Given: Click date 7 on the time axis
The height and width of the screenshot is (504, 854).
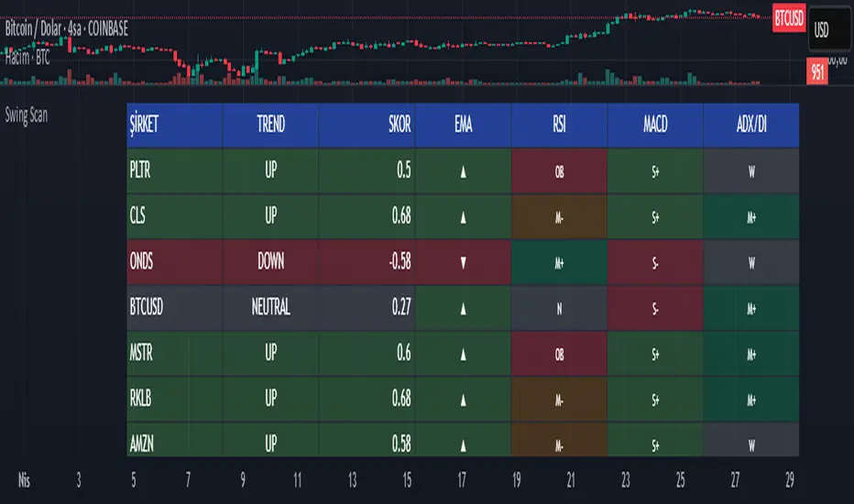Looking at the screenshot, I should [189, 480].
